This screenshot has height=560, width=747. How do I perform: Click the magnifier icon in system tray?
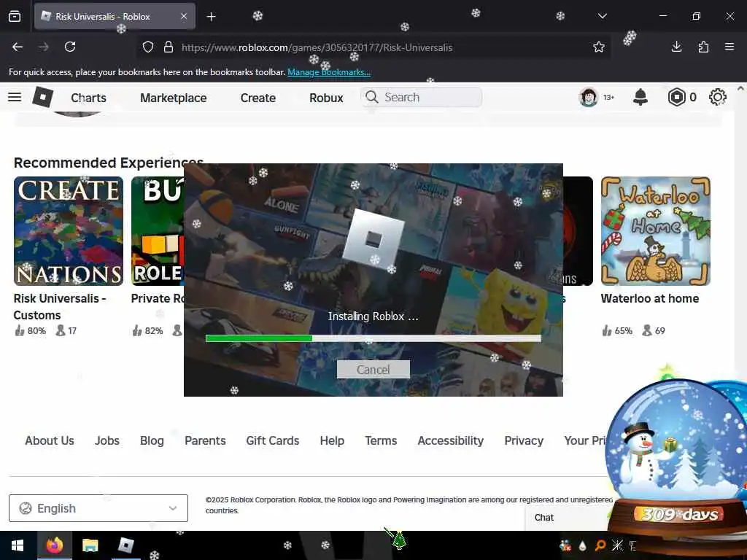point(600,545)
